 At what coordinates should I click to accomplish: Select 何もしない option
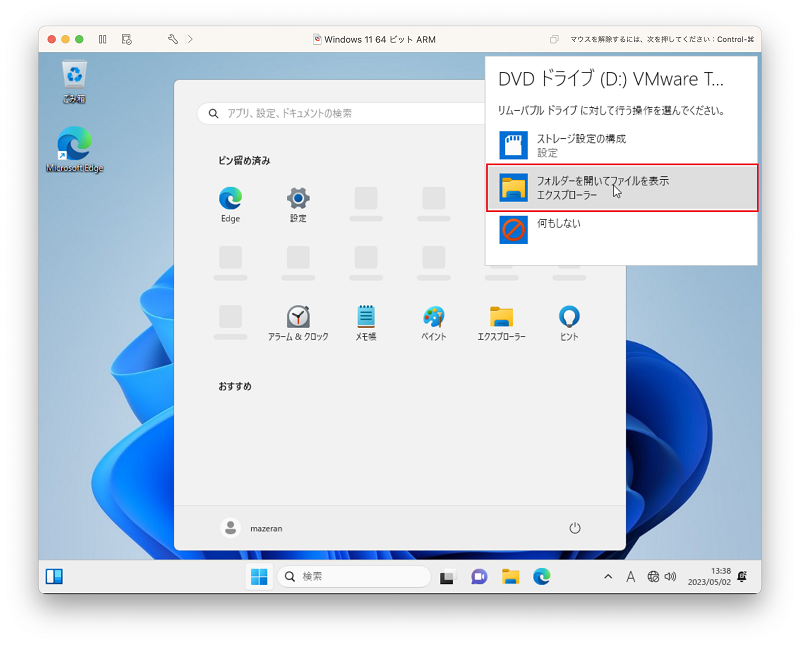(x=621, y=230)
